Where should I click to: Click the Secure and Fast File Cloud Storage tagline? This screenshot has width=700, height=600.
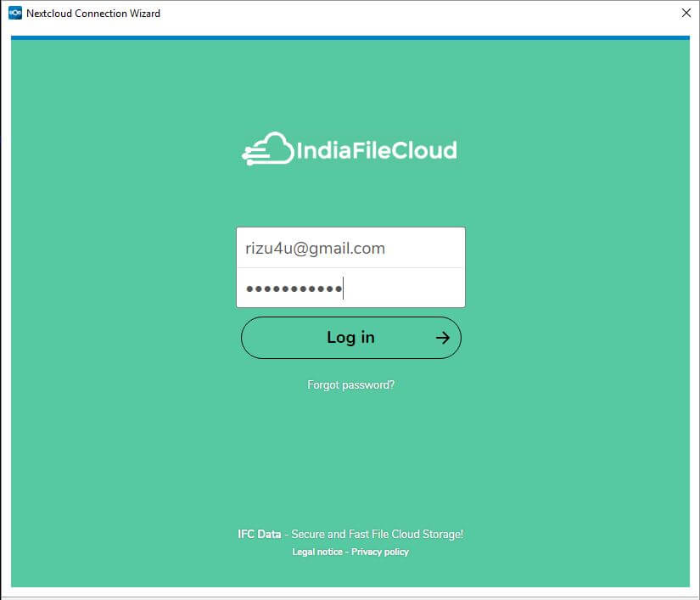[373, 534]
